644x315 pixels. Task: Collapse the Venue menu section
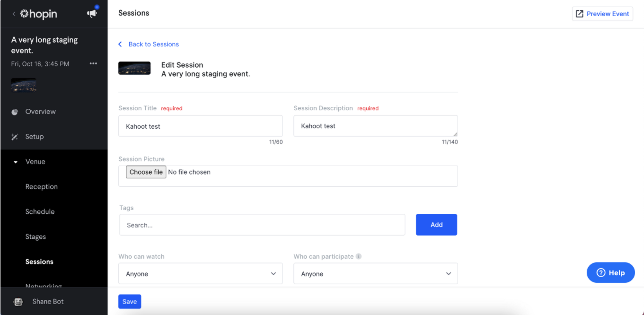pos(16,162)
